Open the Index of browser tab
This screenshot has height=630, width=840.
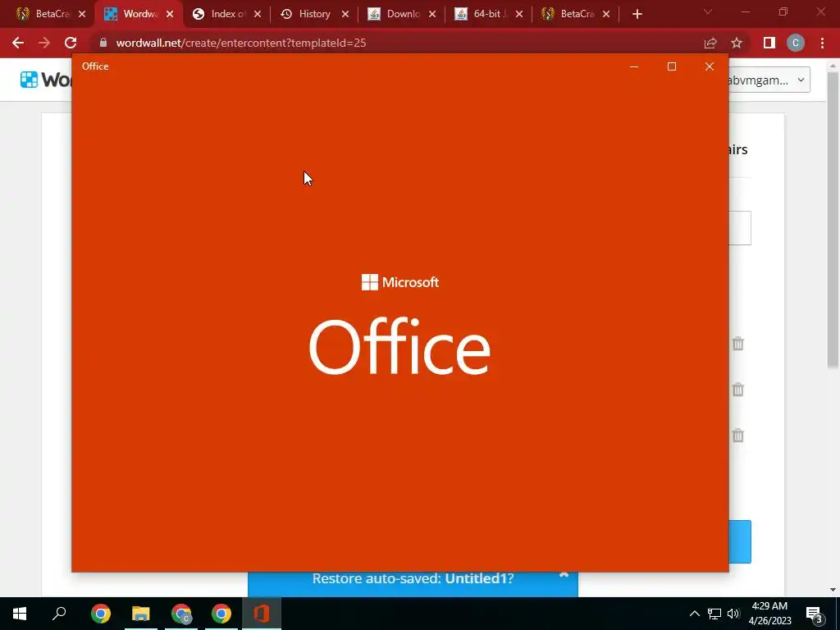click(x=219, y=14)
